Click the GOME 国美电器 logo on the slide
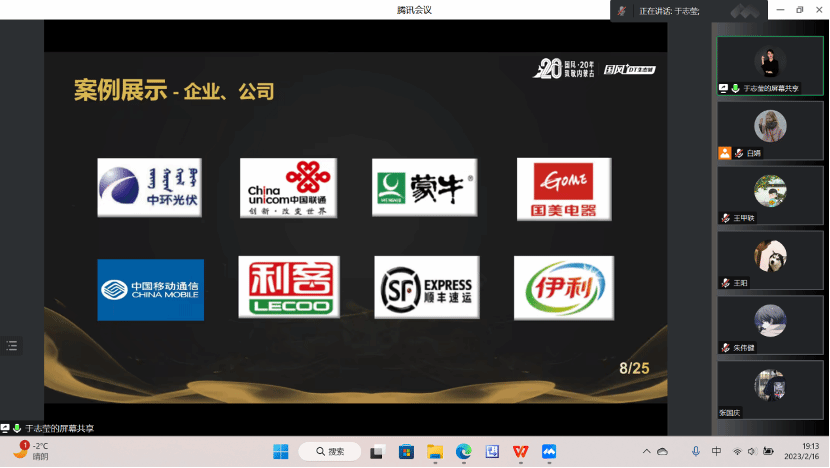 pyautogui.click(x=564, y=189)
